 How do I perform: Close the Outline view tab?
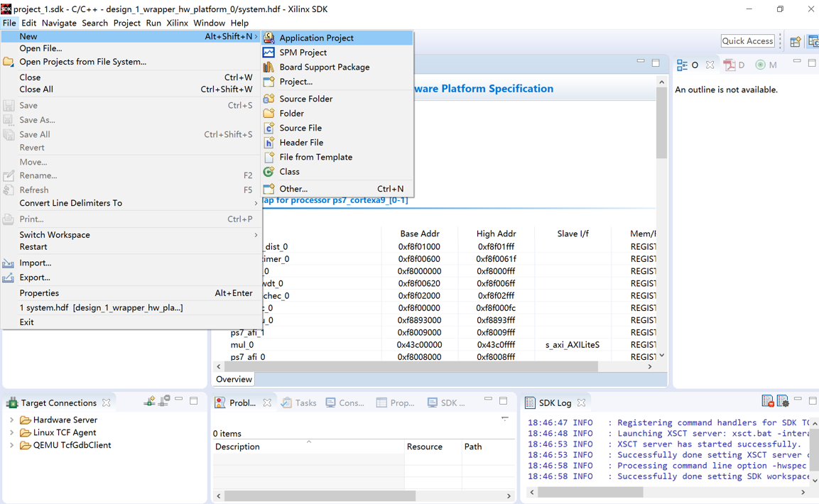[x=710, y=65]
